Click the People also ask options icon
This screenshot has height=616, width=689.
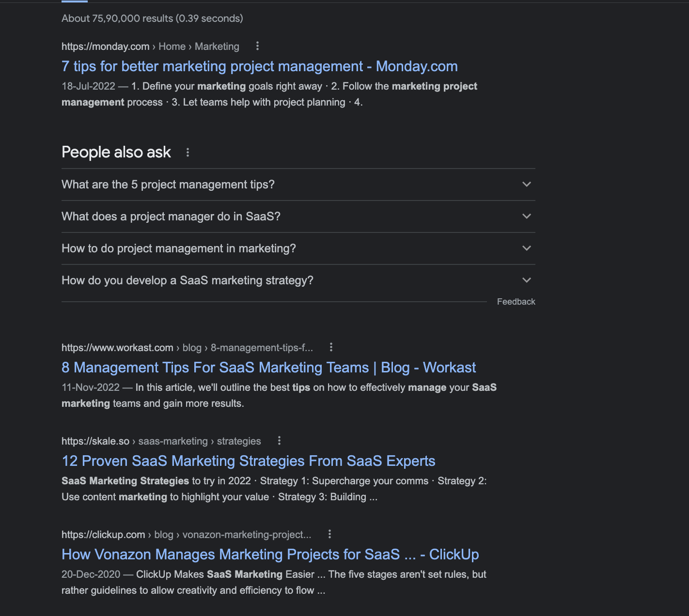point(188,153)
